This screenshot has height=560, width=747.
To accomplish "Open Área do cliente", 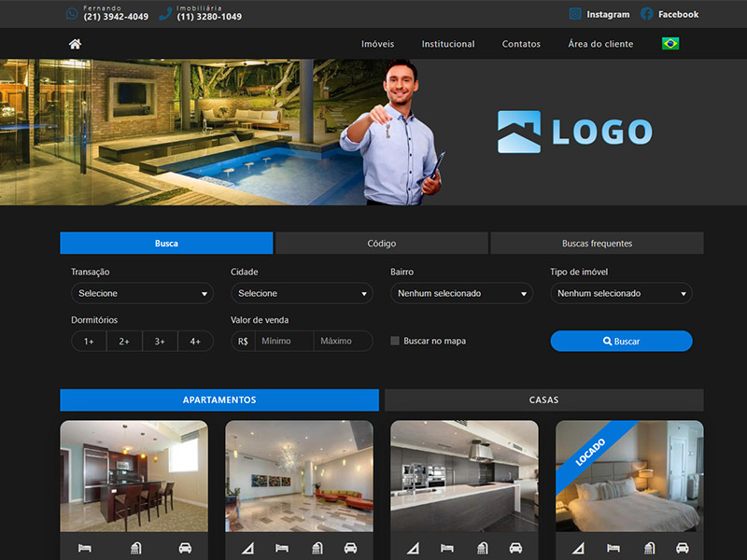I will (x=600, y=44).
